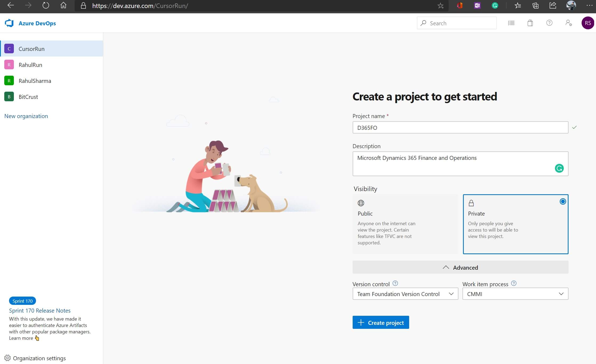Open the New organization link
Viewport: 596px width, 364px height.
click(x=26, y=116)
